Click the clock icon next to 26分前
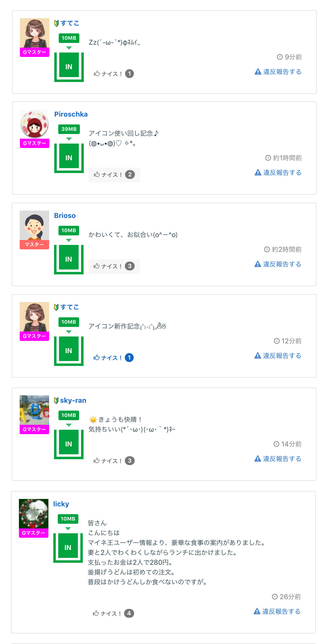The height and width of the screenshot is (644, 329). tap(274, 597)
